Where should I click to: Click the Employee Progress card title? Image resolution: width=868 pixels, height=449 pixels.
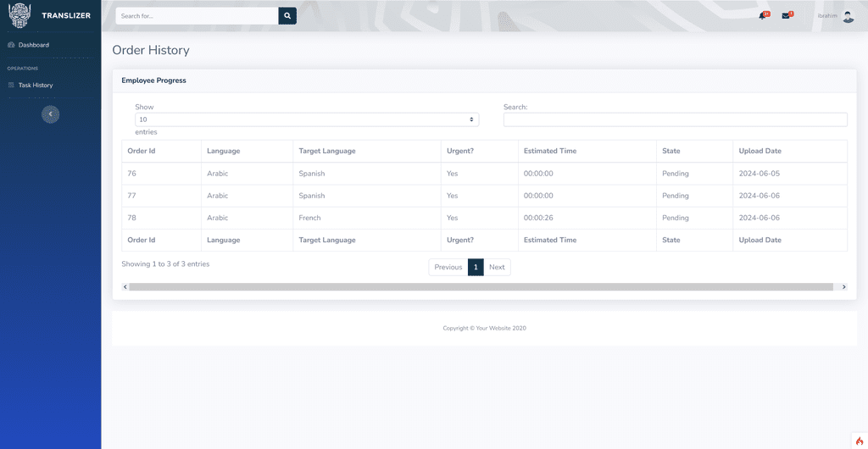point(154,80)
